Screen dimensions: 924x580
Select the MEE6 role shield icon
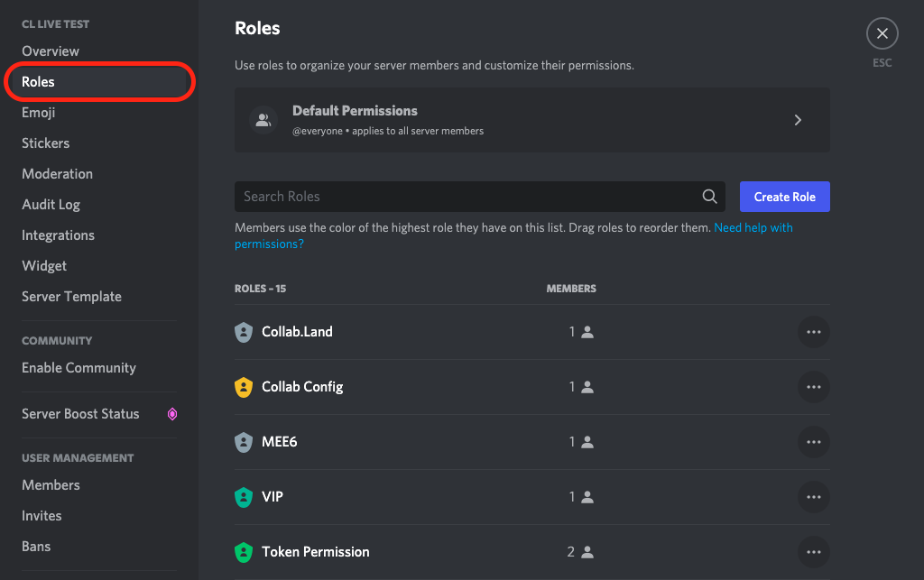click(244, 441)
